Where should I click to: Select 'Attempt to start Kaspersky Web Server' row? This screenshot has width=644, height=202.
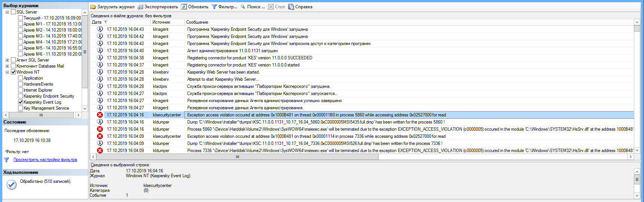pyautogui.click(x=362, y=79)
